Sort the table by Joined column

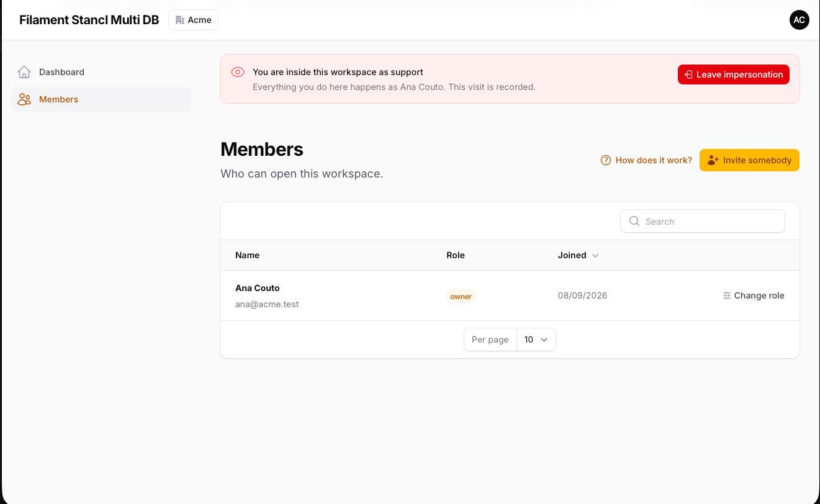click(x=578, y=255)
